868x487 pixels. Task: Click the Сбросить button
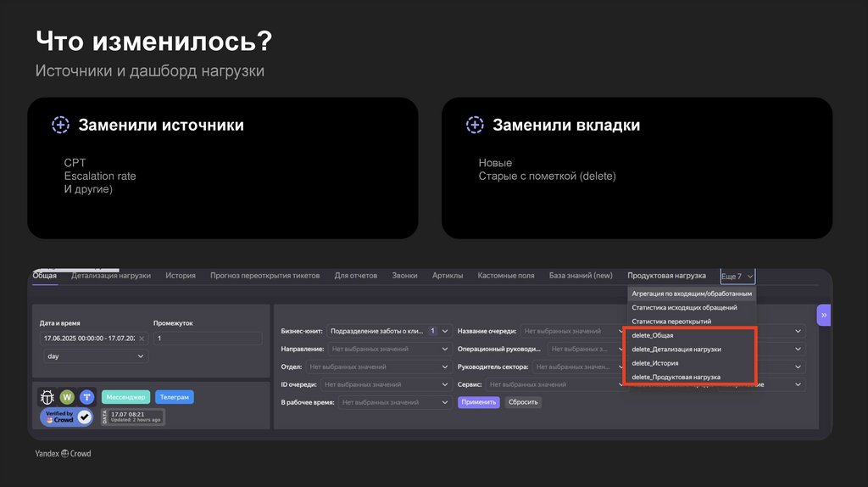(523, 402)
